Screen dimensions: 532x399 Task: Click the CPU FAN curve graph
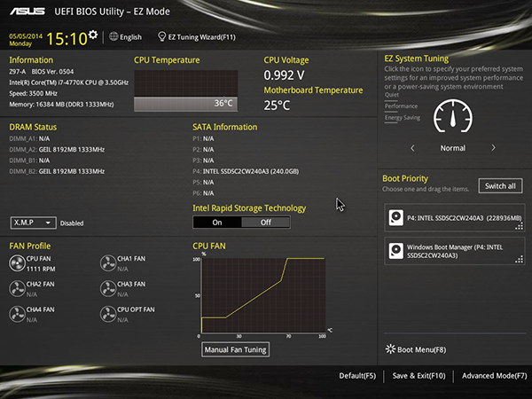tap(263, 295)
